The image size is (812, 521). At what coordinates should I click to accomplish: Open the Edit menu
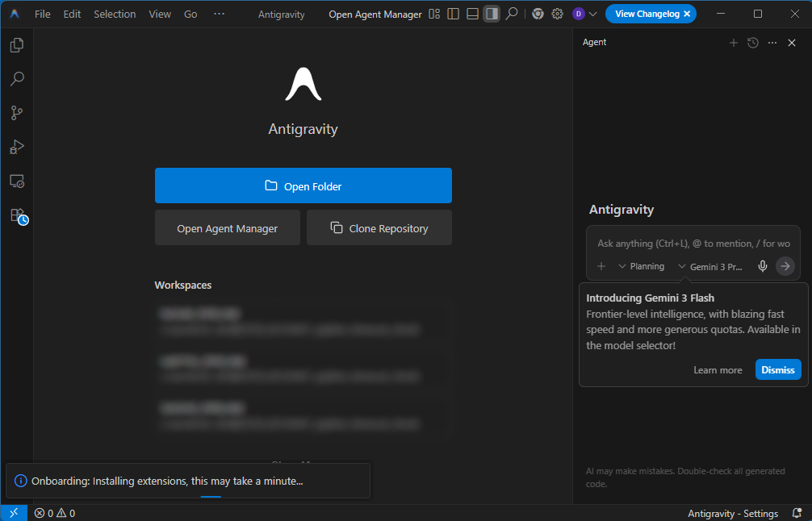(x=72, y=14)
